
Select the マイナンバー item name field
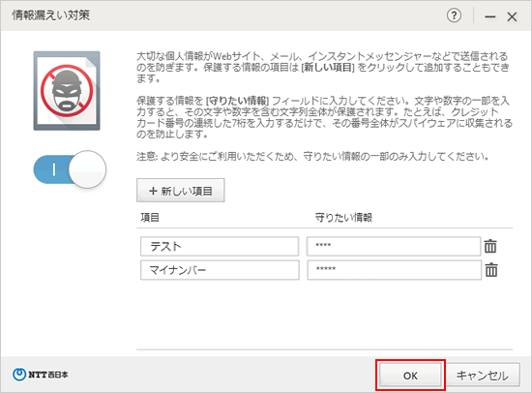pos(220,270)
